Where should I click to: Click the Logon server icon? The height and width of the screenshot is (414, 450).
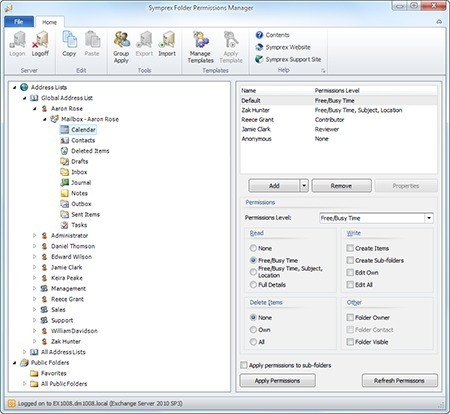click(17, 44)
